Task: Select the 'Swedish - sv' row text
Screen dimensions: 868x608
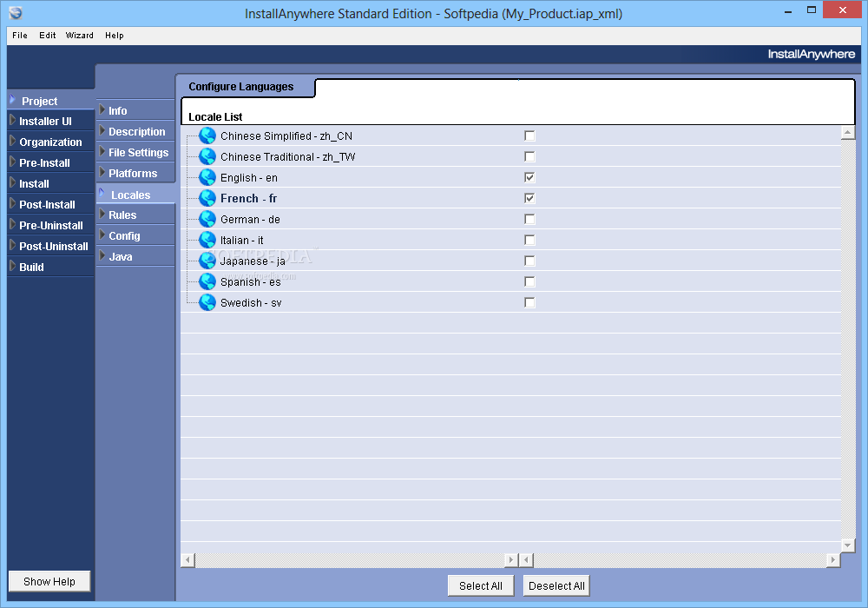Action: pyautogui.click(x=251, y=302)
